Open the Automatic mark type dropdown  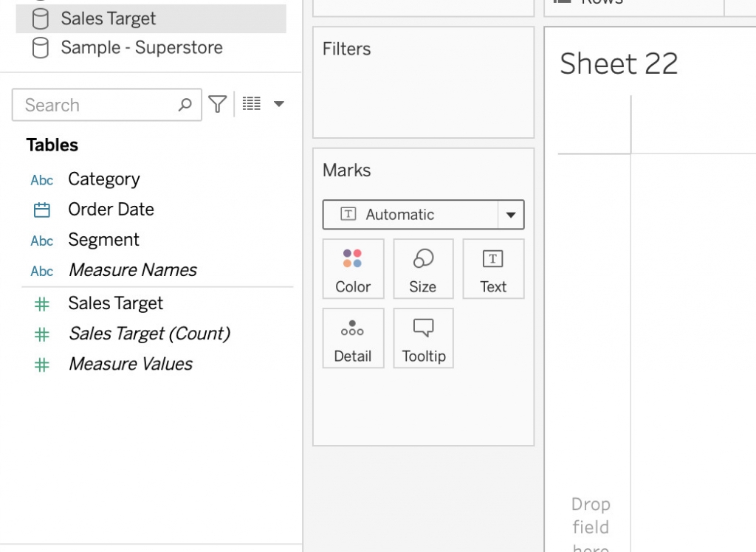[x=510, y=215]
